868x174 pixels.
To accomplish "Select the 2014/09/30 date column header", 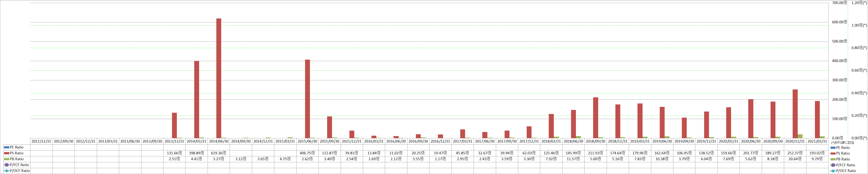I will point(241,141).
